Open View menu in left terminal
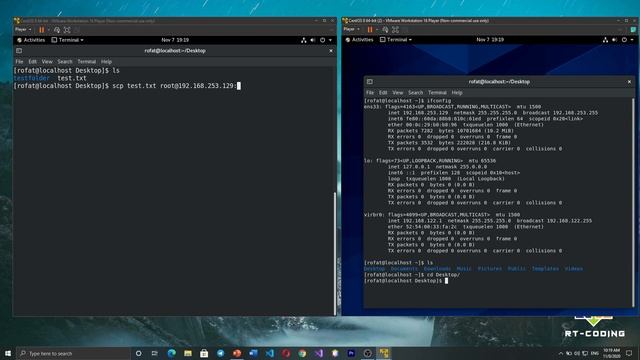This screenshot has width=640, height=360. click(x=47, y=62)
